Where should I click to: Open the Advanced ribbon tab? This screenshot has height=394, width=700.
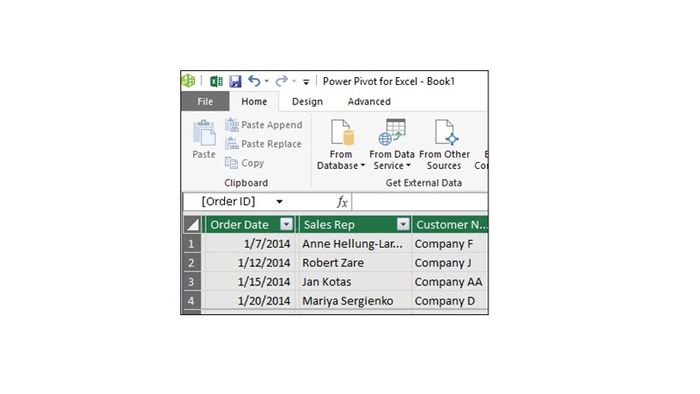(369, 101)
